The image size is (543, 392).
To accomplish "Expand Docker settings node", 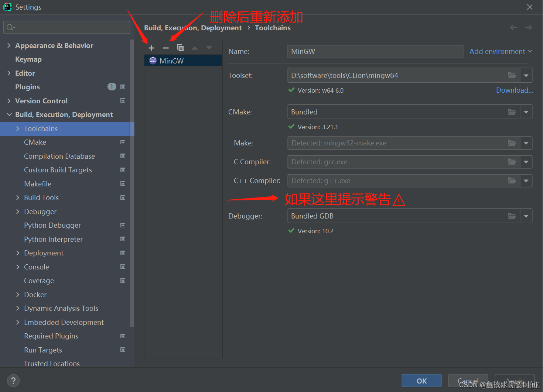I will [18, 295].
